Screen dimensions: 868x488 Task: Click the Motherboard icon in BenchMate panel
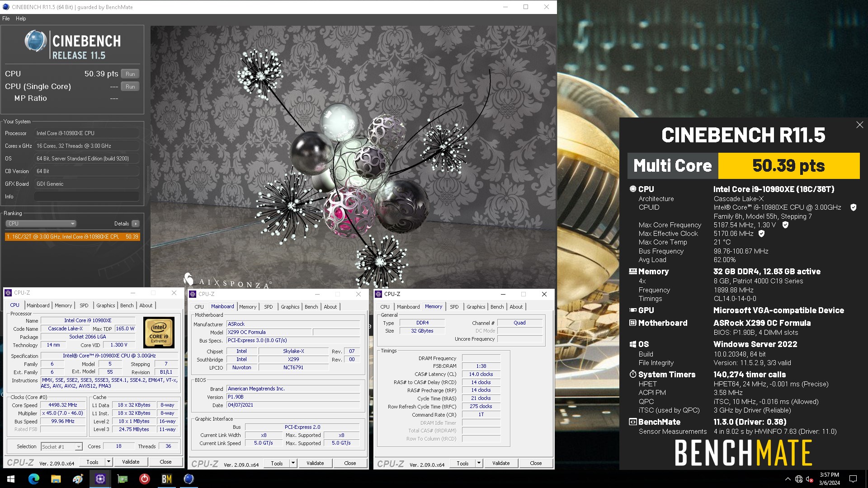tap(633, 323)
